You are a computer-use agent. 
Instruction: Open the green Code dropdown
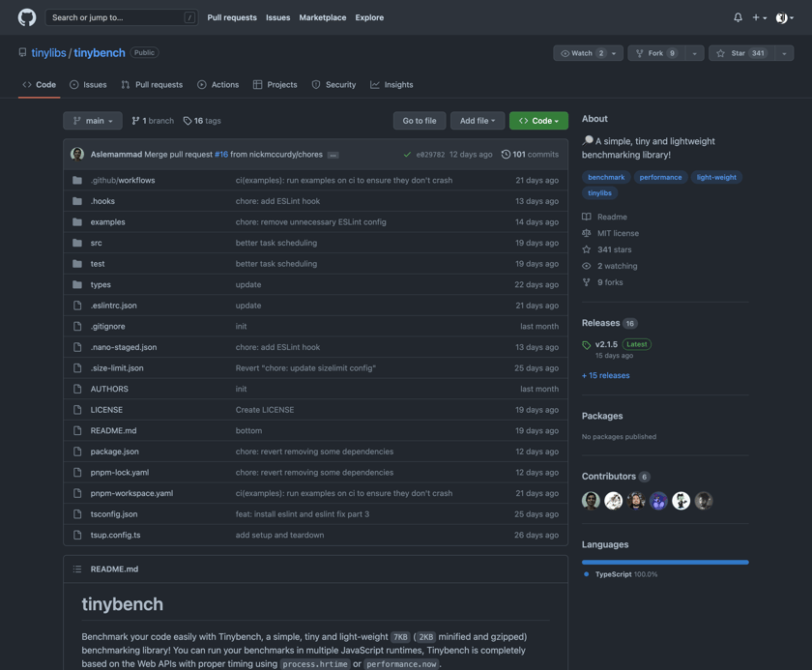(538, 121)
